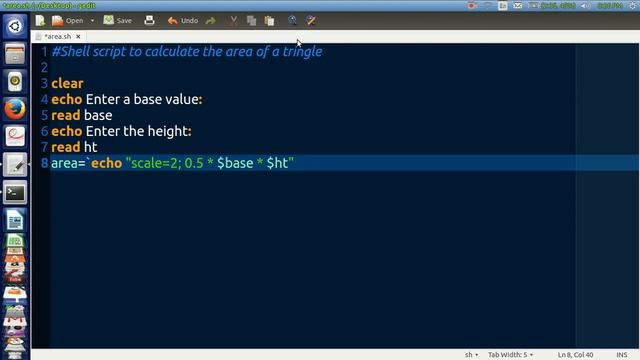
Task: Click the Open file button
Action: pos(68,20)
